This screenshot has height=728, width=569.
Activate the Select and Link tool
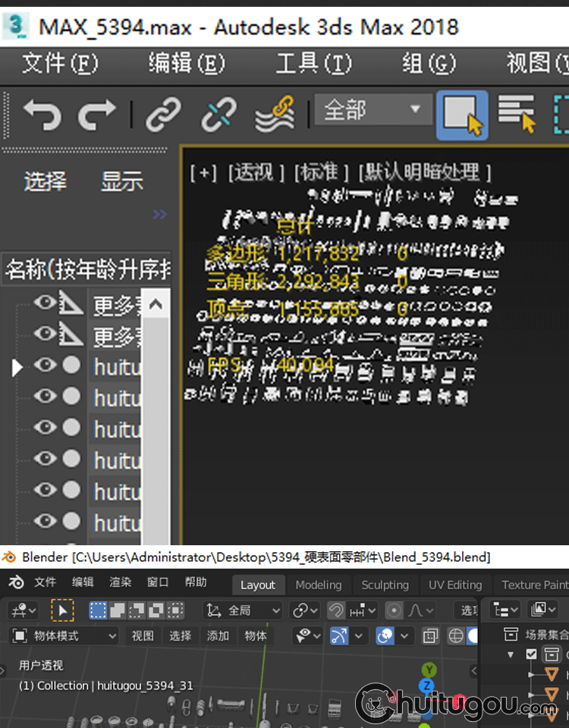pos(163,115)
